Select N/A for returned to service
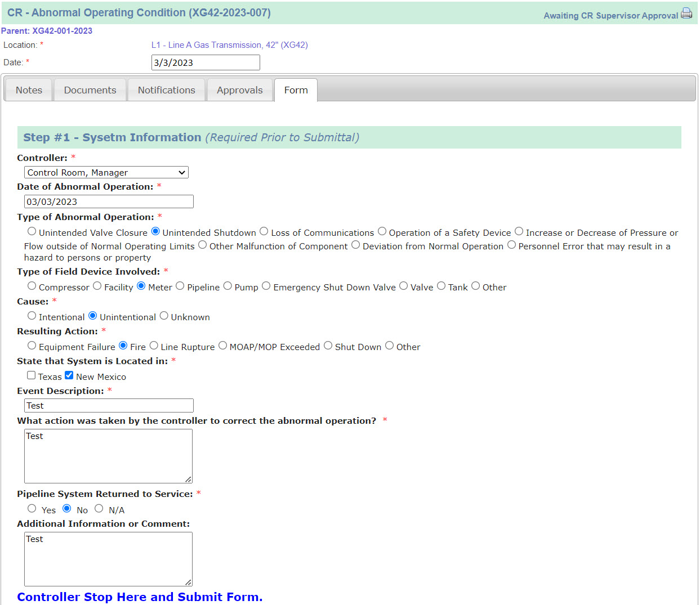 99,508
